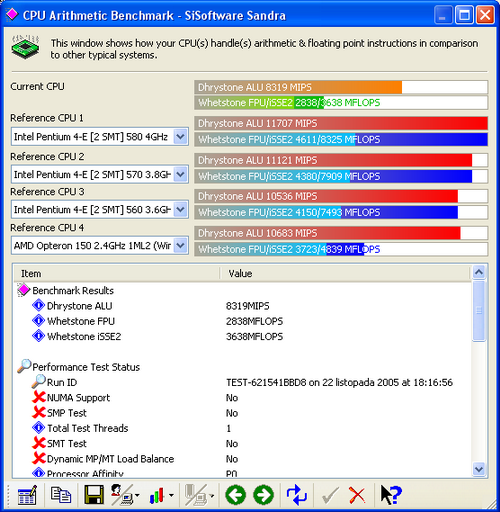Click the table options icon in toolbar
The width and height of the screenshot is (500, 512).
tap(27, 495)
